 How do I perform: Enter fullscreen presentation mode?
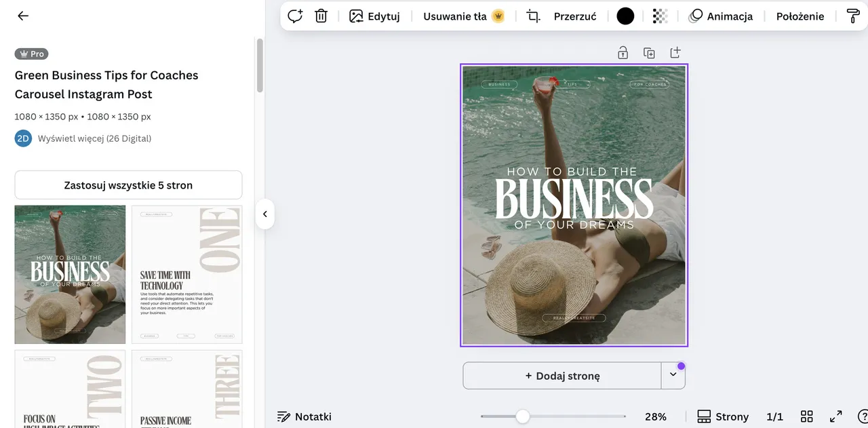[836, 416]
